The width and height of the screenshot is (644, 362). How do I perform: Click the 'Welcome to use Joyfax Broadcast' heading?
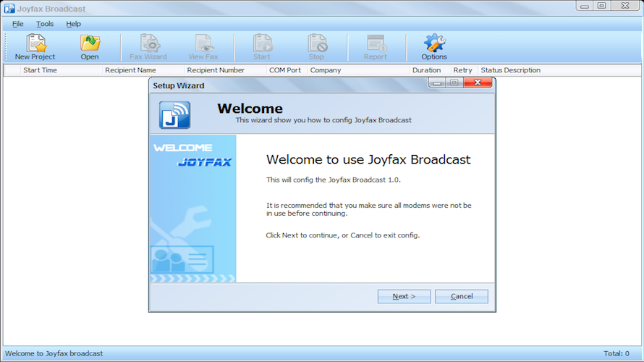(x=368, y=159)
